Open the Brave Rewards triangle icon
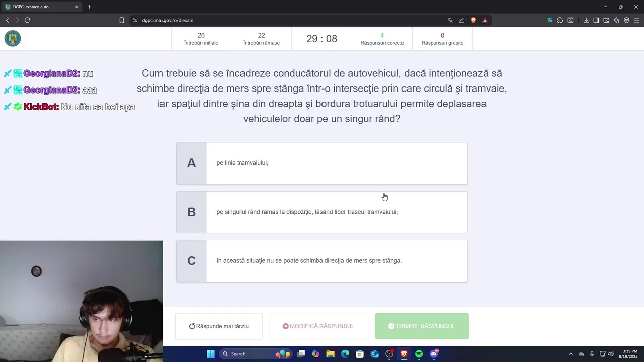The width and height of the screenshot is (644, 362). click(485, 20)
